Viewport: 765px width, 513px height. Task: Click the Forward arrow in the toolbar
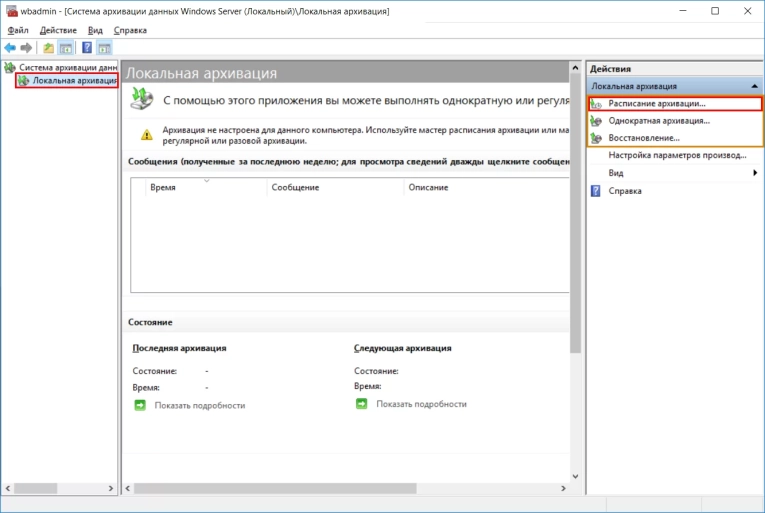tap(26, 47)
